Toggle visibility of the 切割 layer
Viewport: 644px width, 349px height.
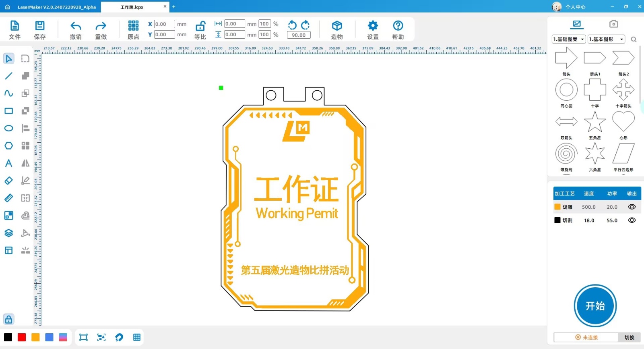[632, 220]
